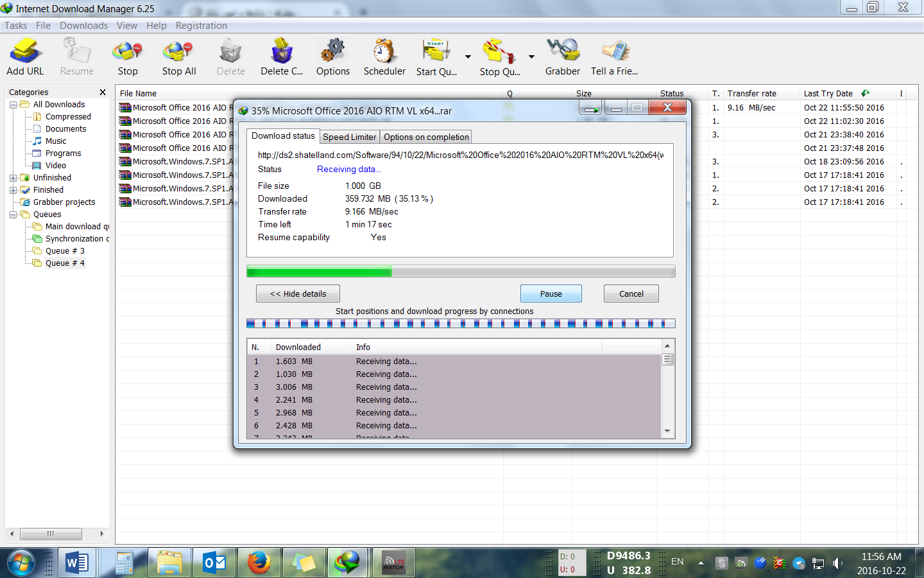Open the Start Queue dropdown arrow
This screenshot has width=924, height=578.
(x=468, y=57)
